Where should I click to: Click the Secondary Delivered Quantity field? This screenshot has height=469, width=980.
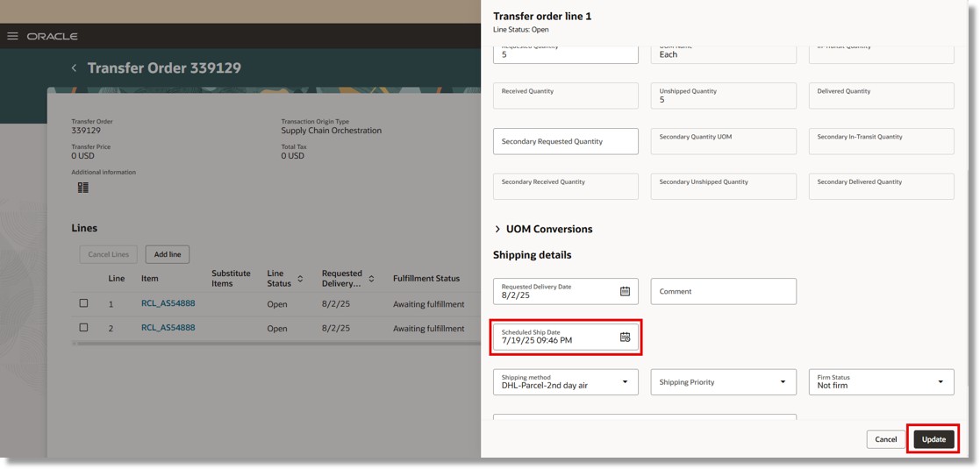pyautogui.click(x=881, y=187)
